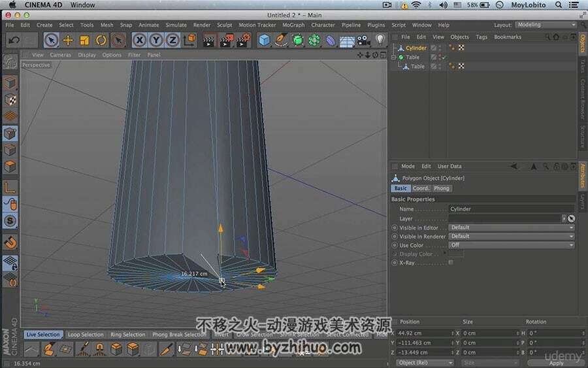The height and width of the screenshot is (368, 588).
Task: Toggle the Y axis lock
Action: point(156,40)
